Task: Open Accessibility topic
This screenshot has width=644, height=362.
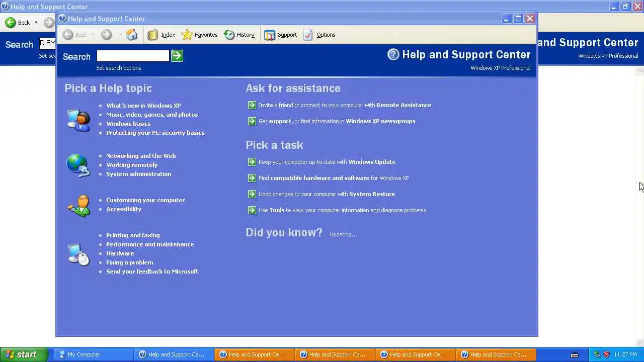Action: click(x=124, y=209)
